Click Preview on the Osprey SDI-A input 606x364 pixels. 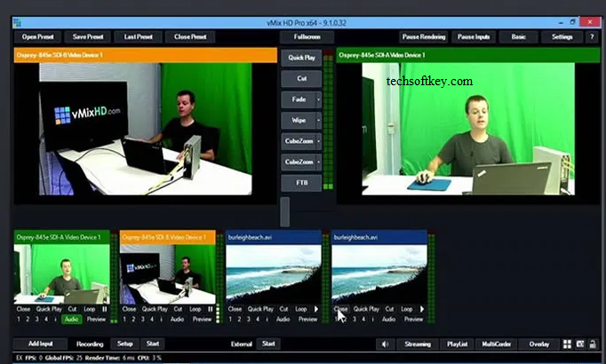[x=96, y=320]
